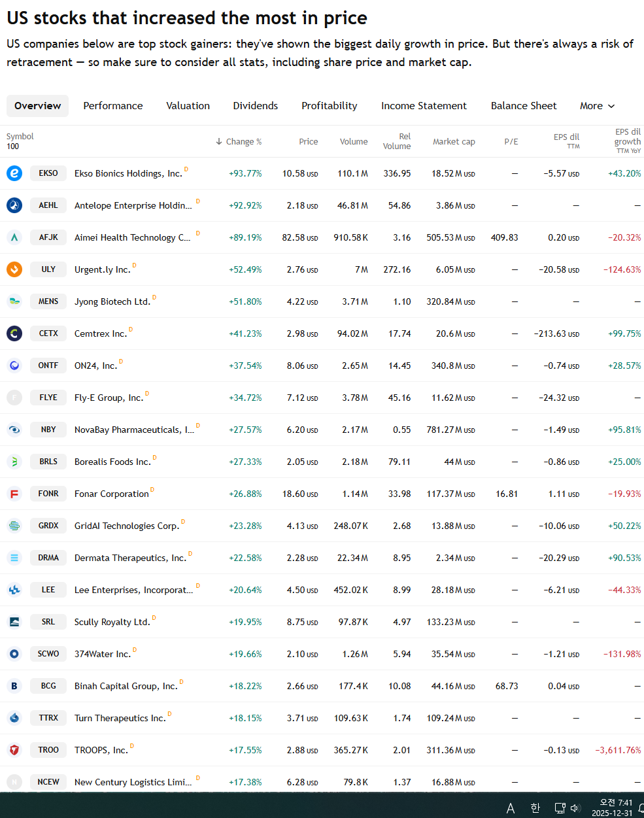Sort by the Price column header
Screen dimensions: 644x818
tap(309, 141)
